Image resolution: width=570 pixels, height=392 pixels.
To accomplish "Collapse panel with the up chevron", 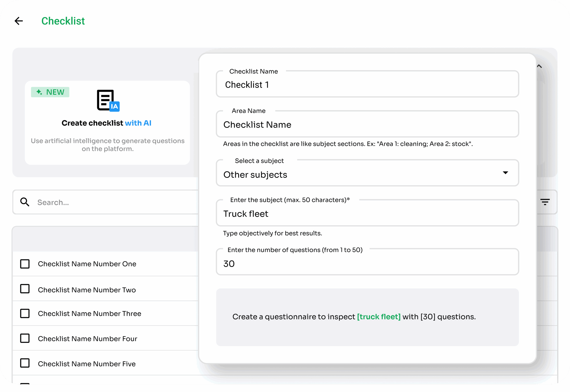I will 539,66.
